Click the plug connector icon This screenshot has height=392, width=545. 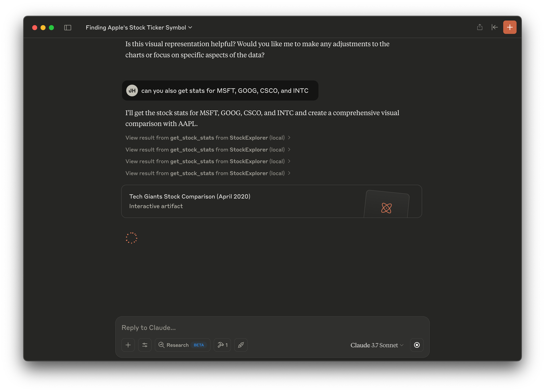click(241, 345)
